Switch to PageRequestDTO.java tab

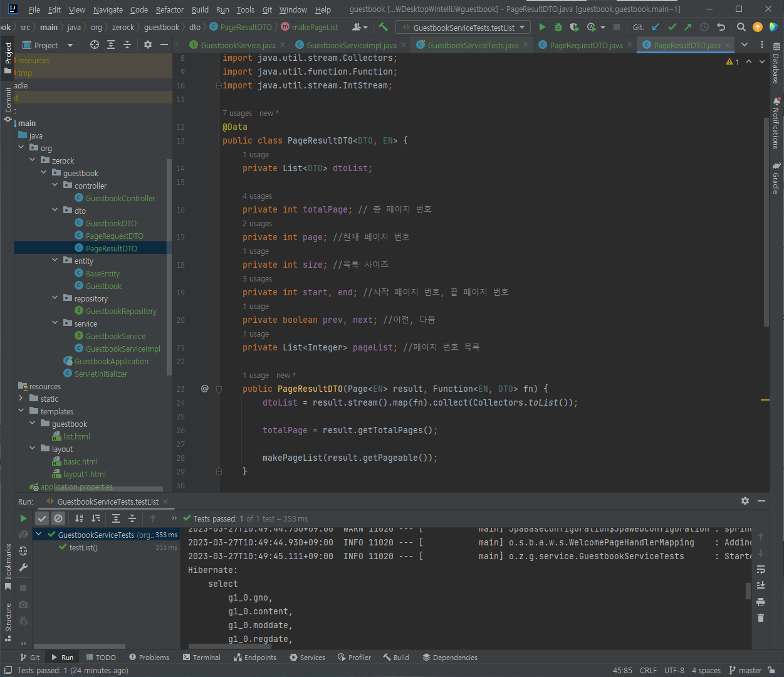pyautogui.click(x=586, y=45)
